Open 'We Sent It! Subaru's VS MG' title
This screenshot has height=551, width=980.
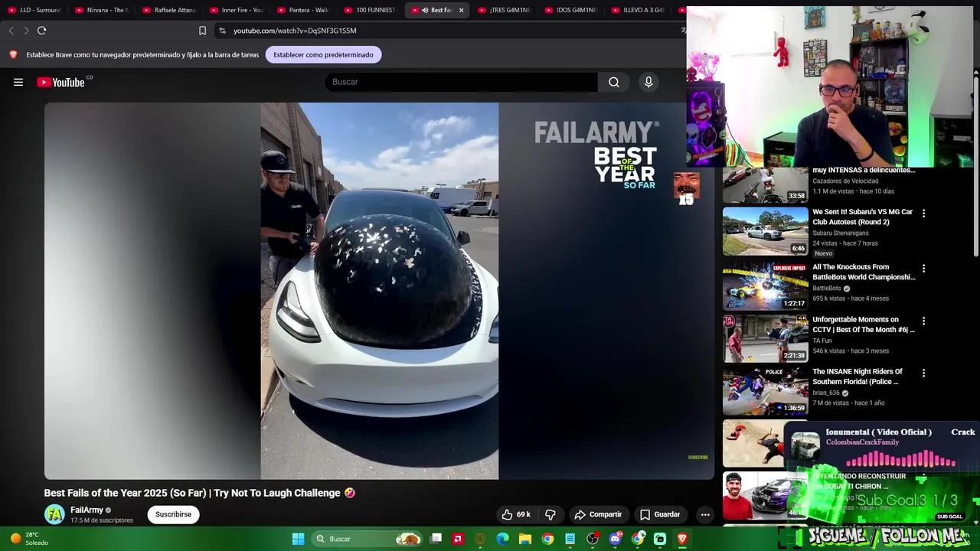coord(862,217)
